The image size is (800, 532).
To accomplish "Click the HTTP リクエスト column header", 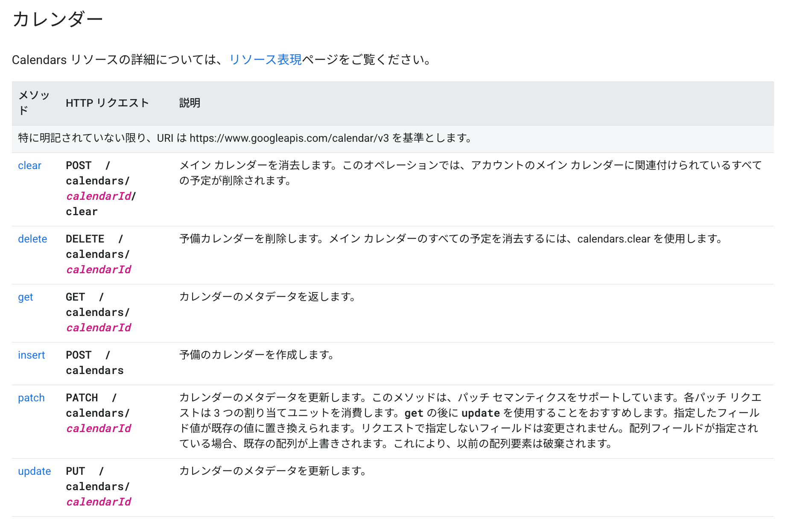I will [x=107, y=103].
